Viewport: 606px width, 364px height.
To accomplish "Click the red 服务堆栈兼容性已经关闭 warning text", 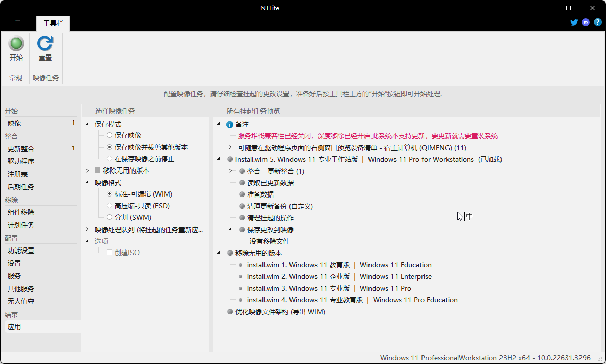I will [x=367, y=136].
